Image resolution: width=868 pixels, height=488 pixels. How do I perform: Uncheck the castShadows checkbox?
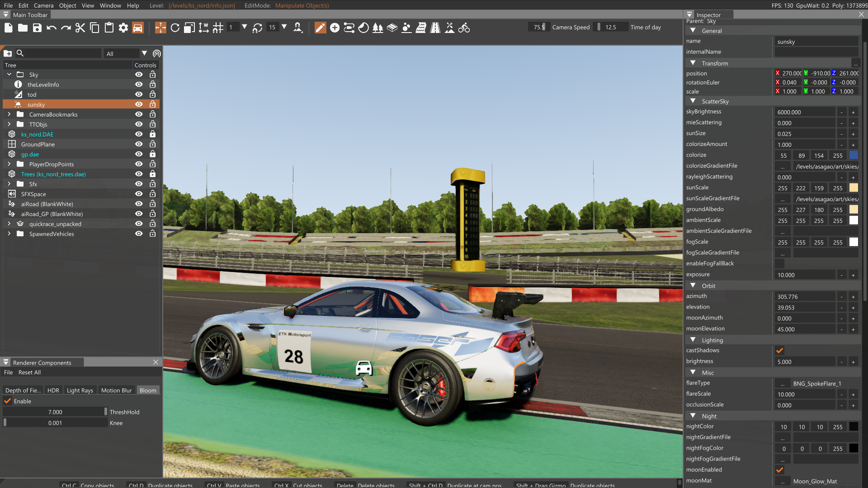[780, 351]
